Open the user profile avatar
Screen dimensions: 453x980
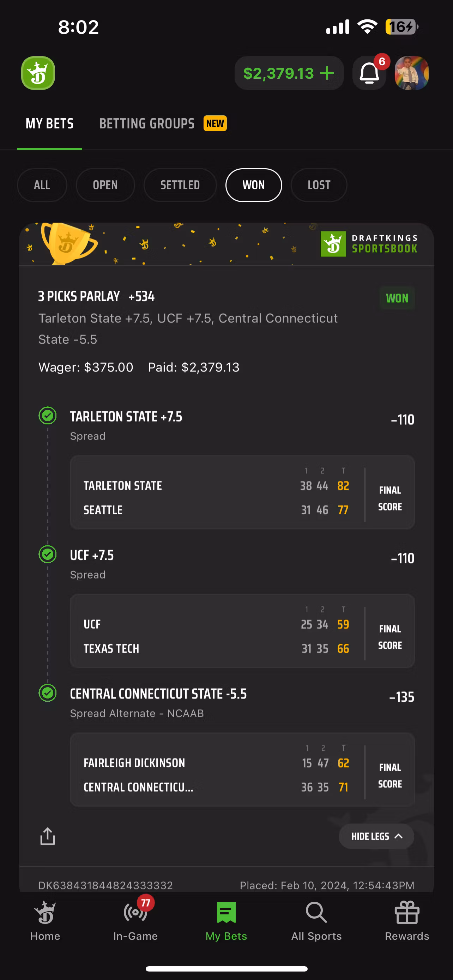[411, 73]
